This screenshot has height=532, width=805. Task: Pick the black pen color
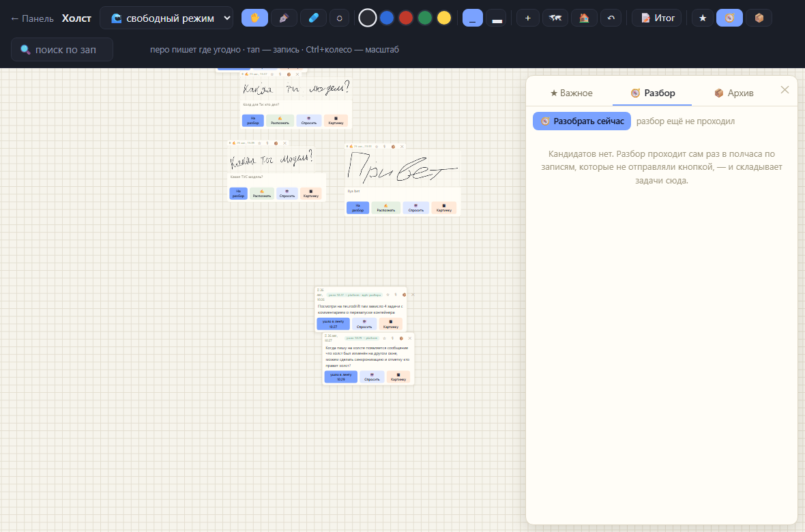(368, 18)
